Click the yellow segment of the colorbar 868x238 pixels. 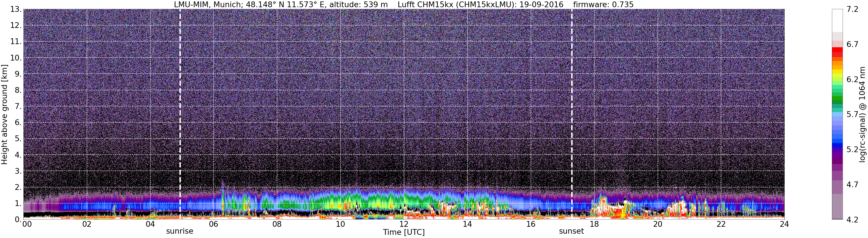tap(837, 71)
